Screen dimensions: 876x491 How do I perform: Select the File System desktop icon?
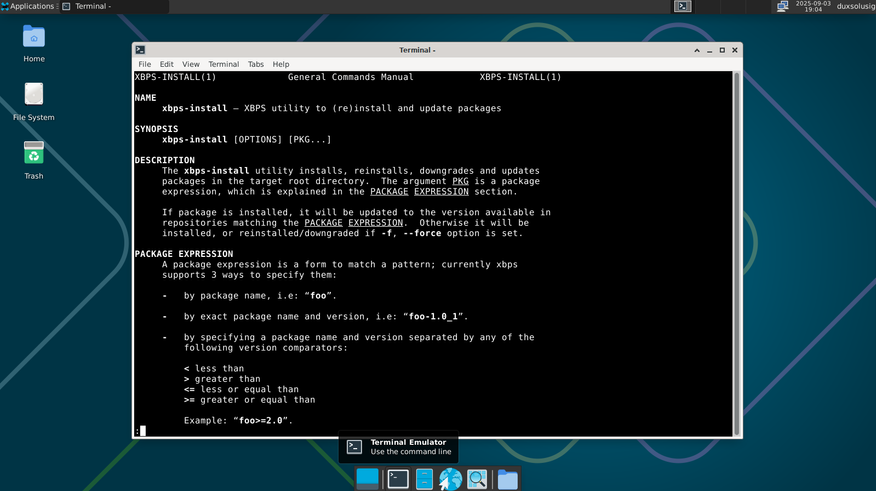click(x=34, y=102)
